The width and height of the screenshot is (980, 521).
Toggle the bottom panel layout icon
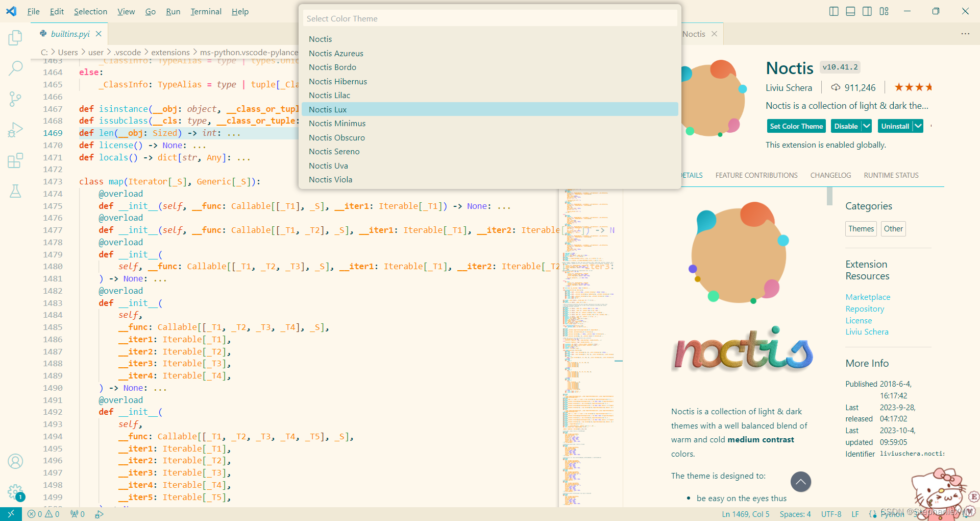tap(850, 11)
